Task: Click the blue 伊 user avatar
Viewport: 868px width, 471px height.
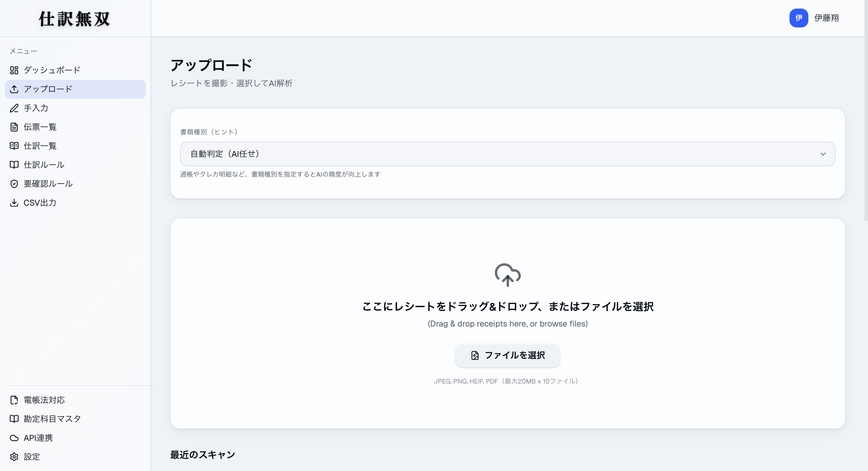Action: (799, 18)
